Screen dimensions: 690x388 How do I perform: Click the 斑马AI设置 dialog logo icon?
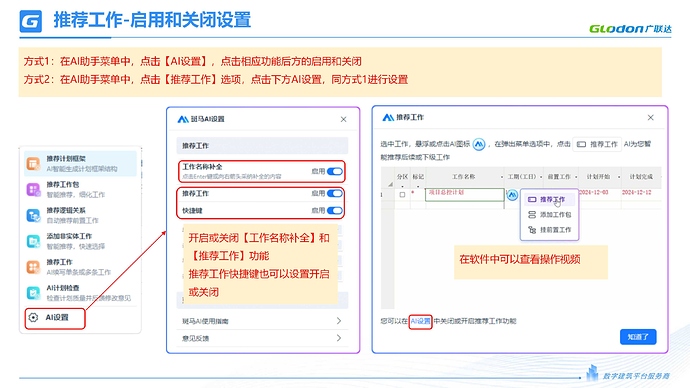(x=183, y=119)
